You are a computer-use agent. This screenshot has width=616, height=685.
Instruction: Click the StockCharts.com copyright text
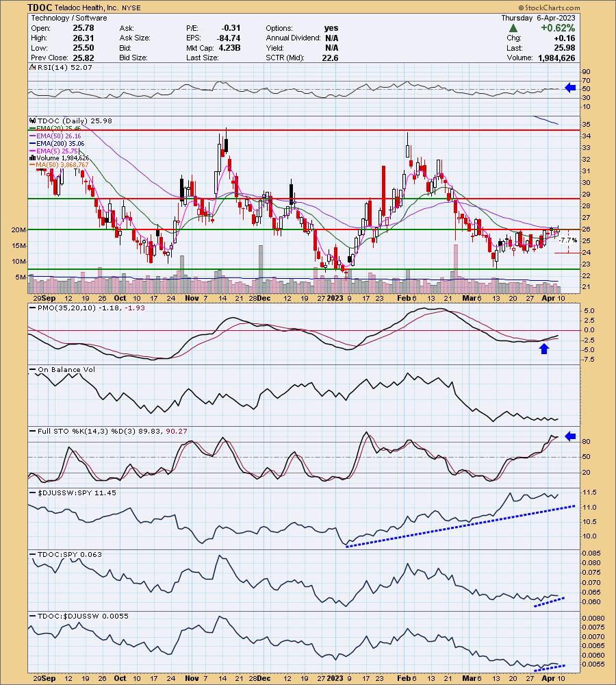click(549, 8)
